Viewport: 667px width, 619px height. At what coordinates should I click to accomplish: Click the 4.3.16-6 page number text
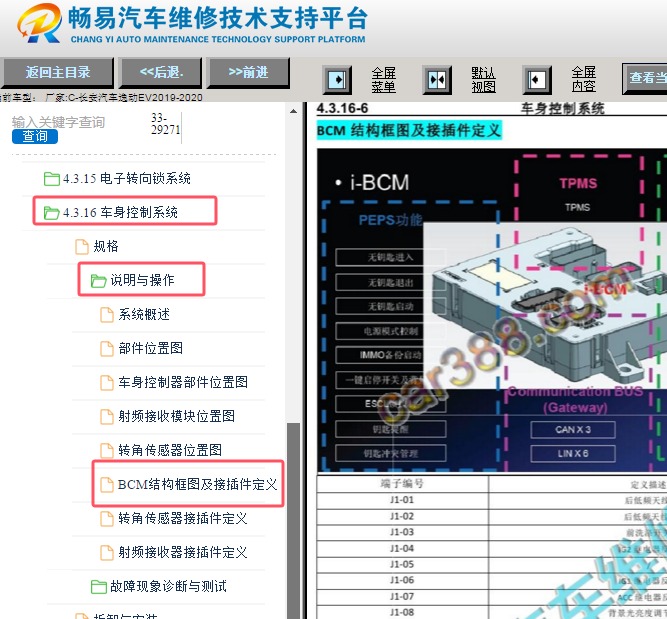click(342, 108)
